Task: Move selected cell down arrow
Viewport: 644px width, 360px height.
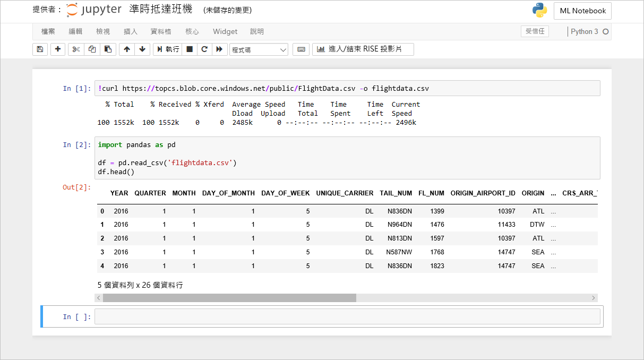Action: click(x=142, y=49)
